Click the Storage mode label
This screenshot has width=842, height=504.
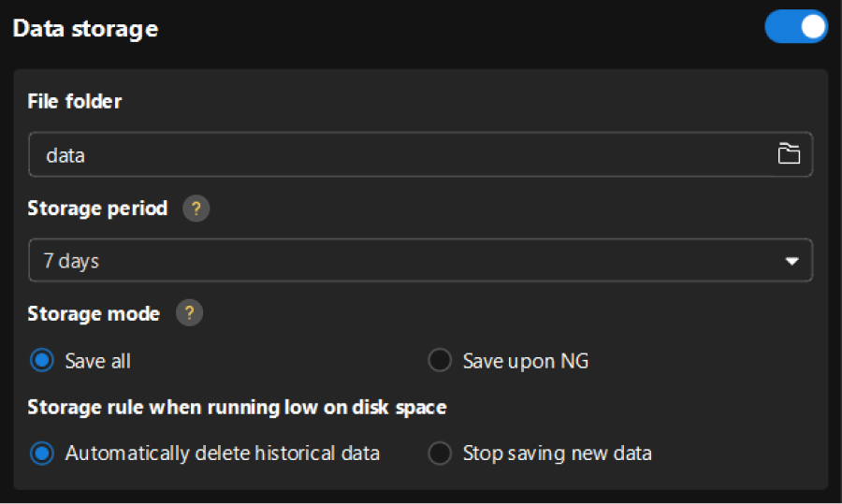(x=94, y=313)
